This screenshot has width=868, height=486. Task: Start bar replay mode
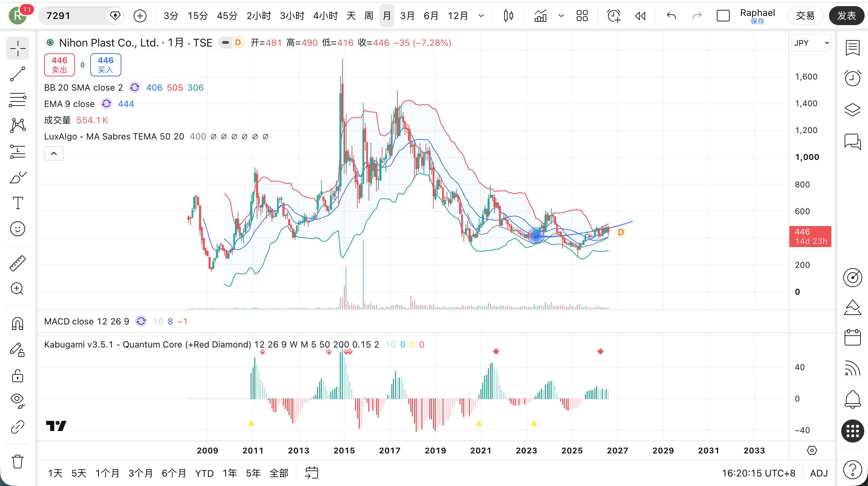coord(640,16)
